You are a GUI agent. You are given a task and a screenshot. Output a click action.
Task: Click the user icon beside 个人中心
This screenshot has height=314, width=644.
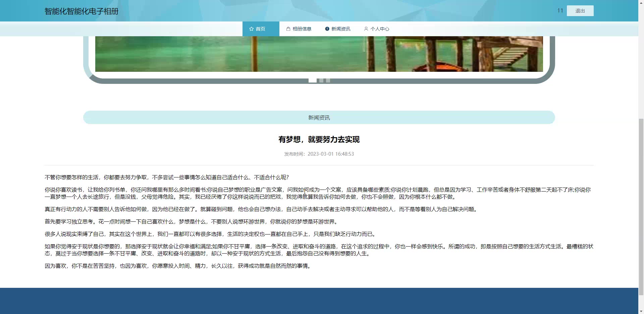[x=366, y=29]
